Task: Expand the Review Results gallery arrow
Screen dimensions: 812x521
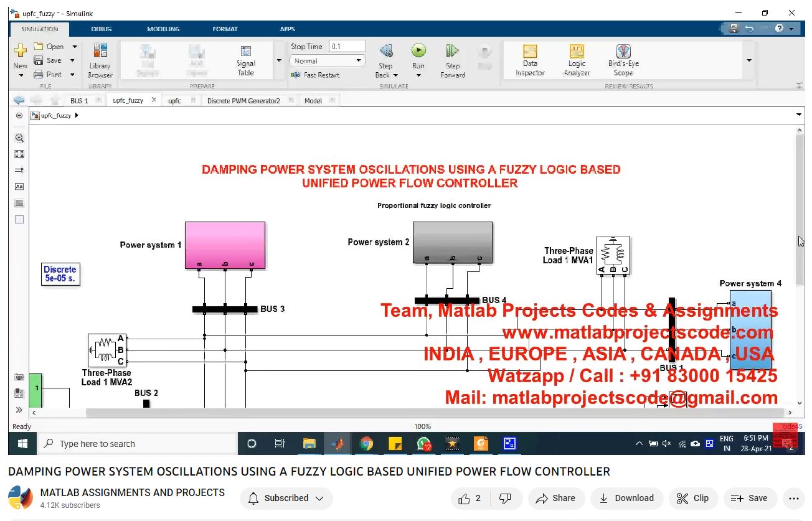Action: 749,60
